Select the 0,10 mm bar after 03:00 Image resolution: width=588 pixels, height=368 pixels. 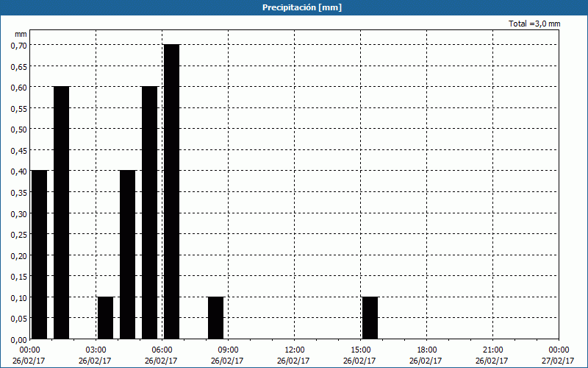tap(105, 318)
